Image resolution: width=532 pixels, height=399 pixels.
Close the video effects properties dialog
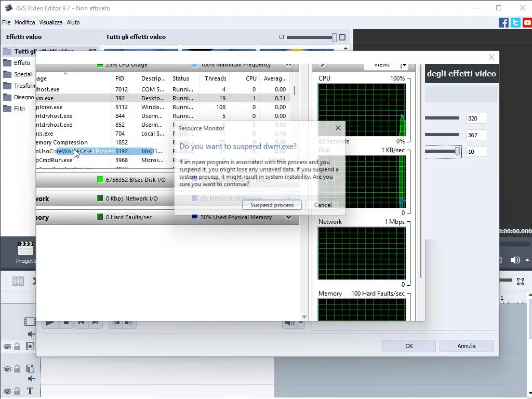point(491,57)
